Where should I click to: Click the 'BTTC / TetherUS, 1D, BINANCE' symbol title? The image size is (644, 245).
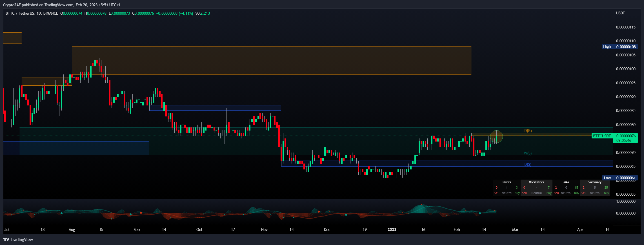(x=32, y=13)
